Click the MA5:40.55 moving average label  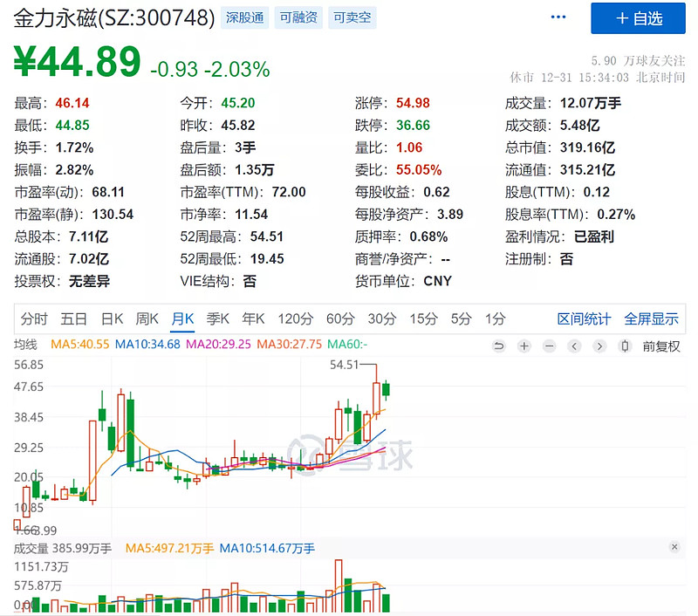point(79,344)
